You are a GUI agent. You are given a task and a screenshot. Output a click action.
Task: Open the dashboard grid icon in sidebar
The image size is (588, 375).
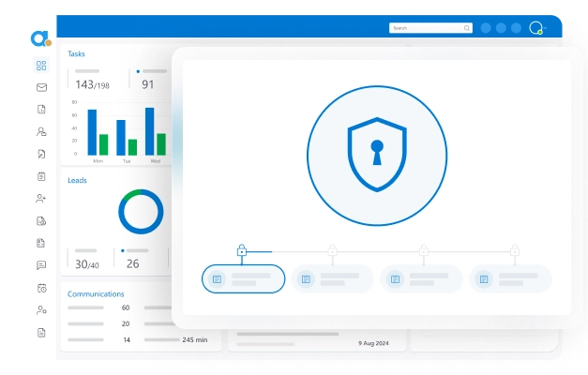point(41,66)
